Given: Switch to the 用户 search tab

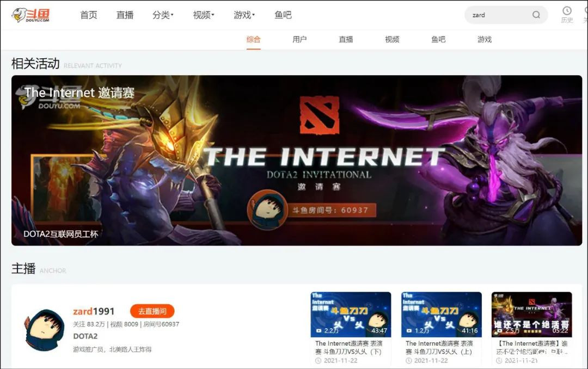Looking at the screenshot, I should click(x=299, y=39).
